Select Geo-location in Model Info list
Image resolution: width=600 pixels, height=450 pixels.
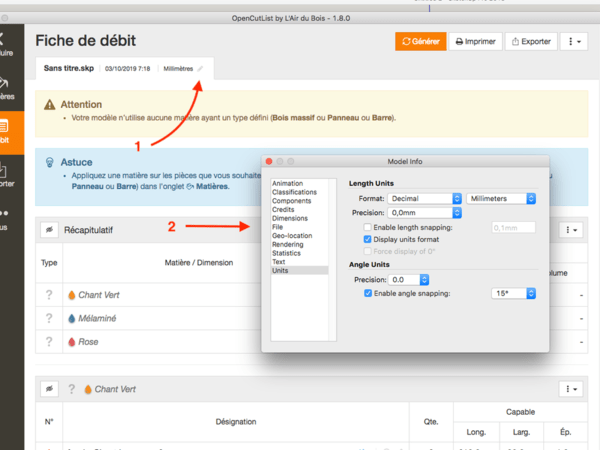[292, 236]
